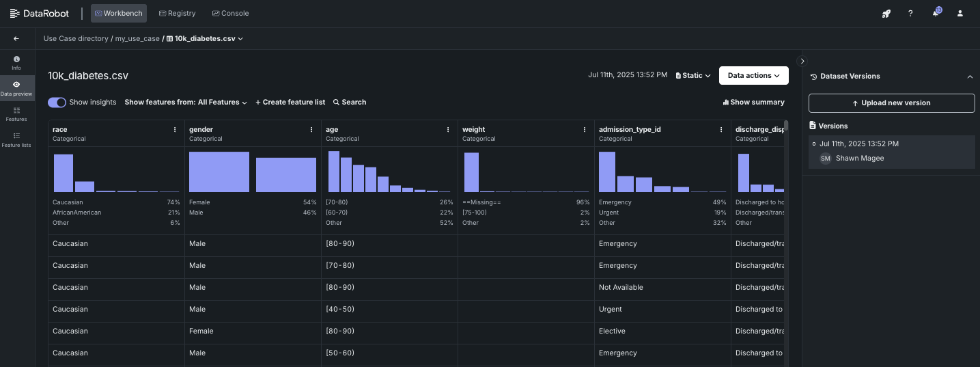This screenshot has height=367, width=980.
Task: Click the Search field for features
Action: [350, 103]
